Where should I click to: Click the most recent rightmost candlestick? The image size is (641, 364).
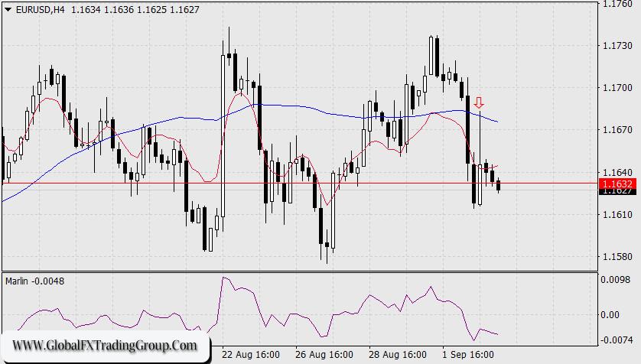499,185
